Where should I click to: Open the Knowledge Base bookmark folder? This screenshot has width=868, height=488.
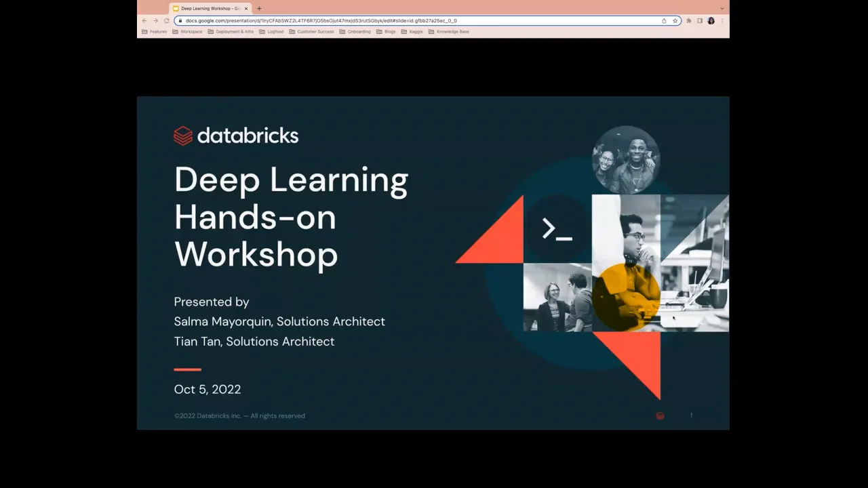tap(448, 32)
